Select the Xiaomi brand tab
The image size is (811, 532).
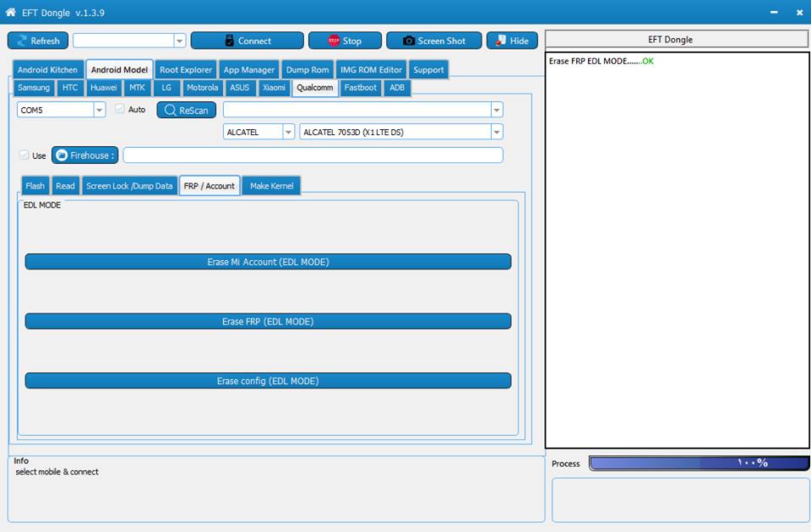274,87
